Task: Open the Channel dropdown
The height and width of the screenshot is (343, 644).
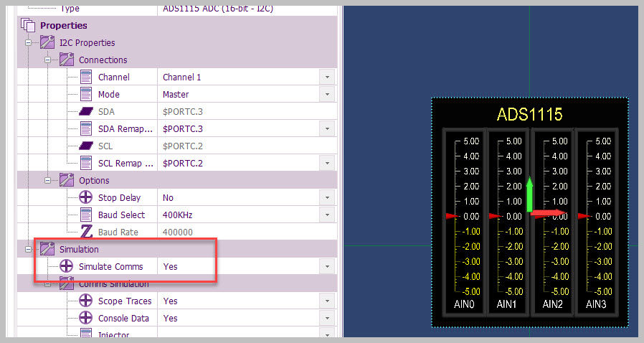Action: (327, 77)
